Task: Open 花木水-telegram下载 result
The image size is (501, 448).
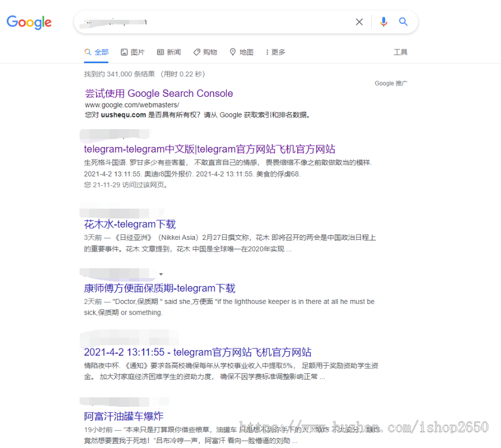Action: click(x=130, y=224)
